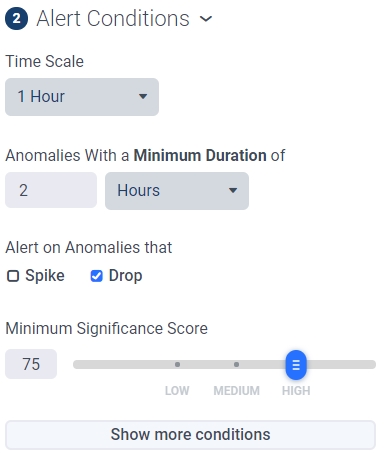Collapse the Alert Conditions section chevron
The height and width of the screenshot is (453, 386).
click(x=206, y=19)
